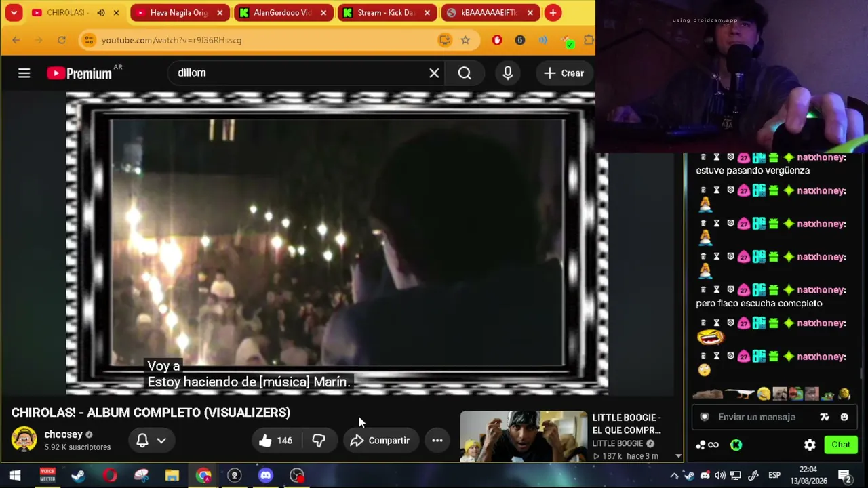Open clock showing 22:04 13/08/2026

point(808,475)
